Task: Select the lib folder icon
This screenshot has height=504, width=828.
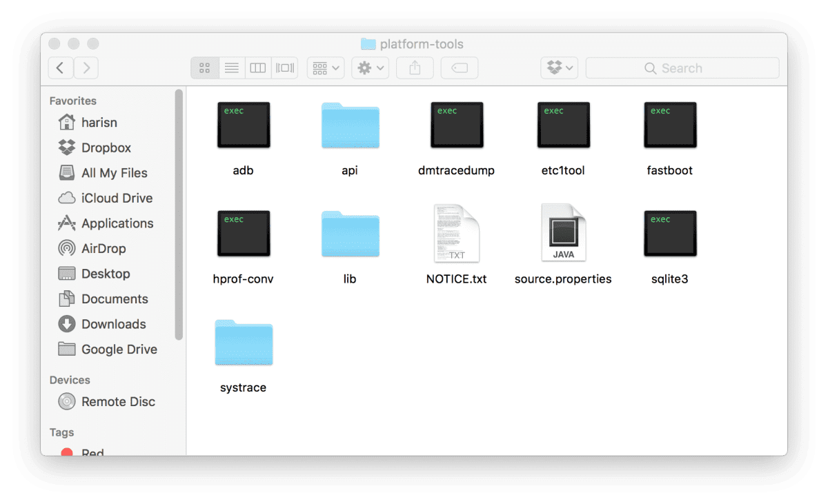Action: click(350, 234)
